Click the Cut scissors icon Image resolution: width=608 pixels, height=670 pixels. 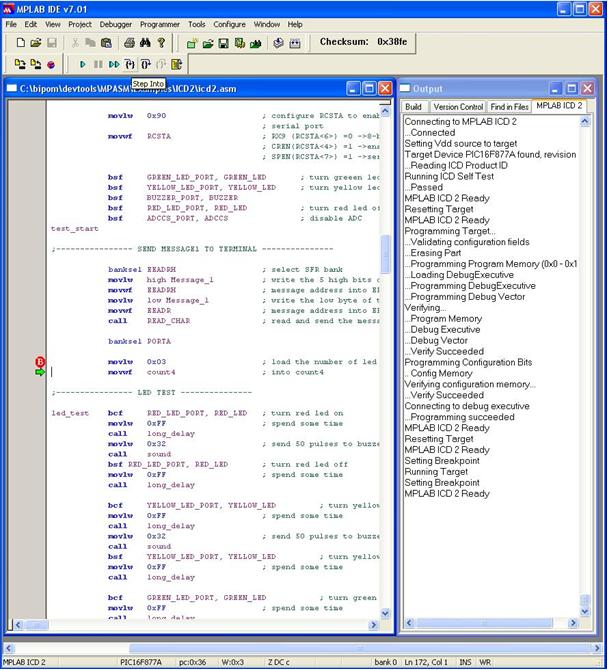pos(75,42)
